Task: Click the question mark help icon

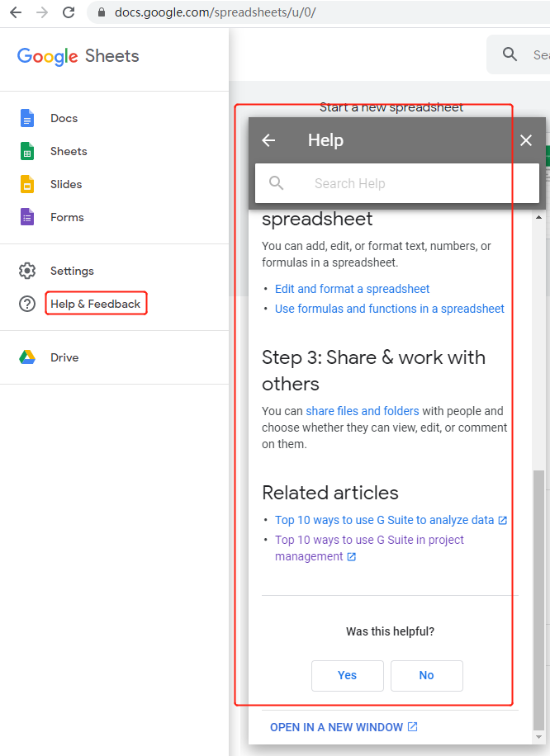Action: tap(27, 304)
